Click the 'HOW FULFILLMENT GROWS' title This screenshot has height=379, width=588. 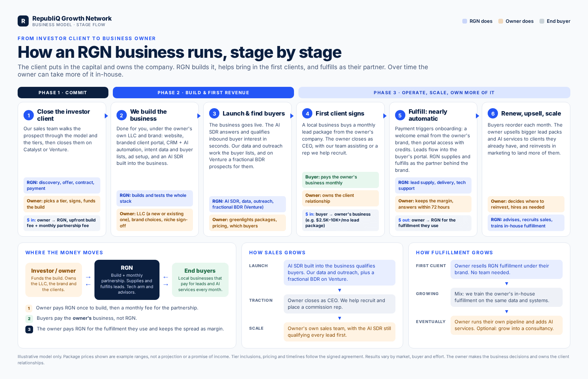pos(455,253)
